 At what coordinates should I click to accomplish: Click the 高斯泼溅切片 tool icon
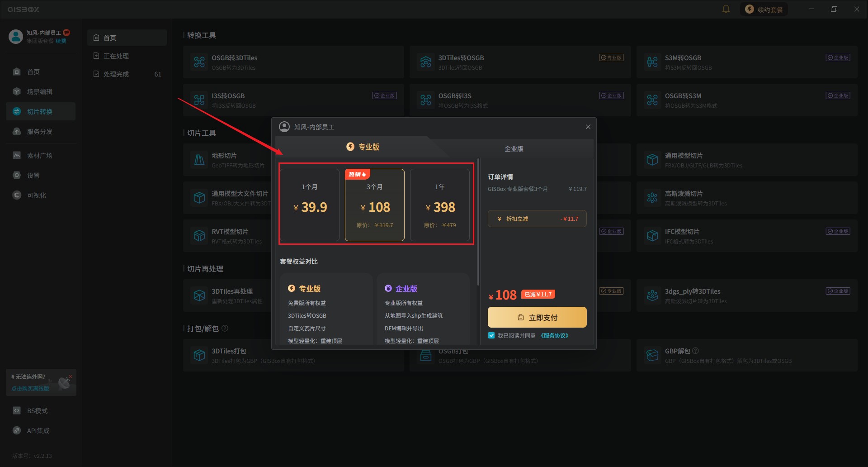tap(652, 198)
